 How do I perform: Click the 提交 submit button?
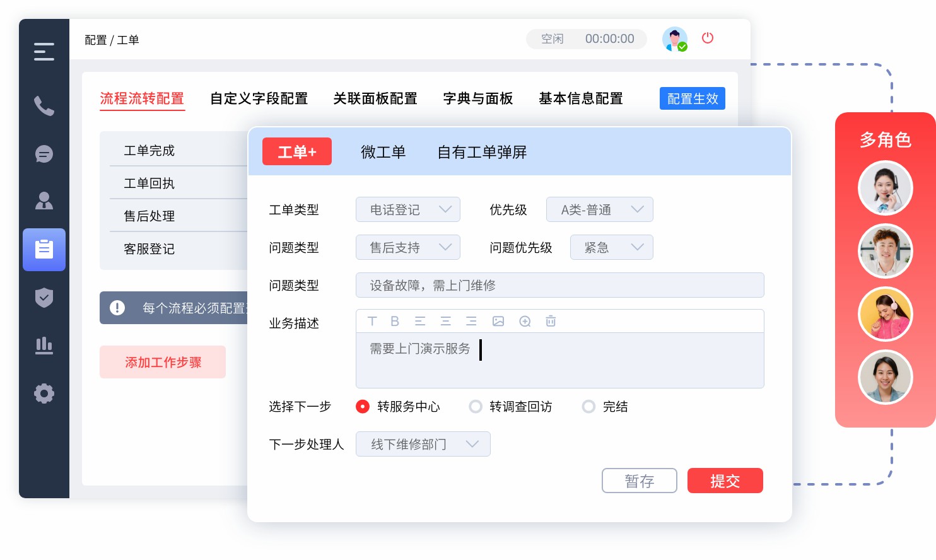725,481
